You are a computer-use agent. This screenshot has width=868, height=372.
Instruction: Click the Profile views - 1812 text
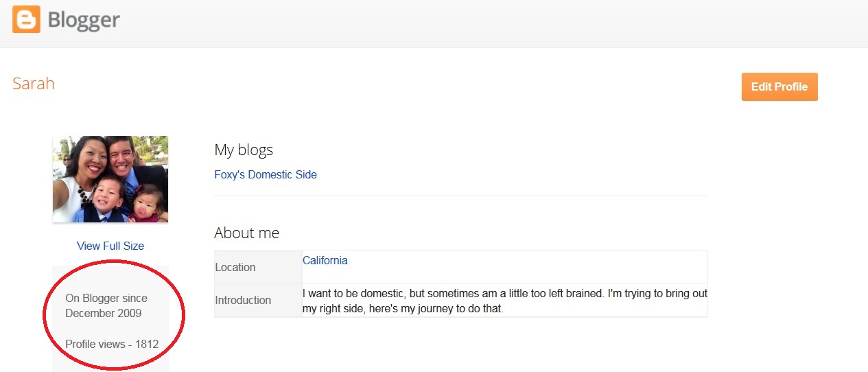pos(112,344)
